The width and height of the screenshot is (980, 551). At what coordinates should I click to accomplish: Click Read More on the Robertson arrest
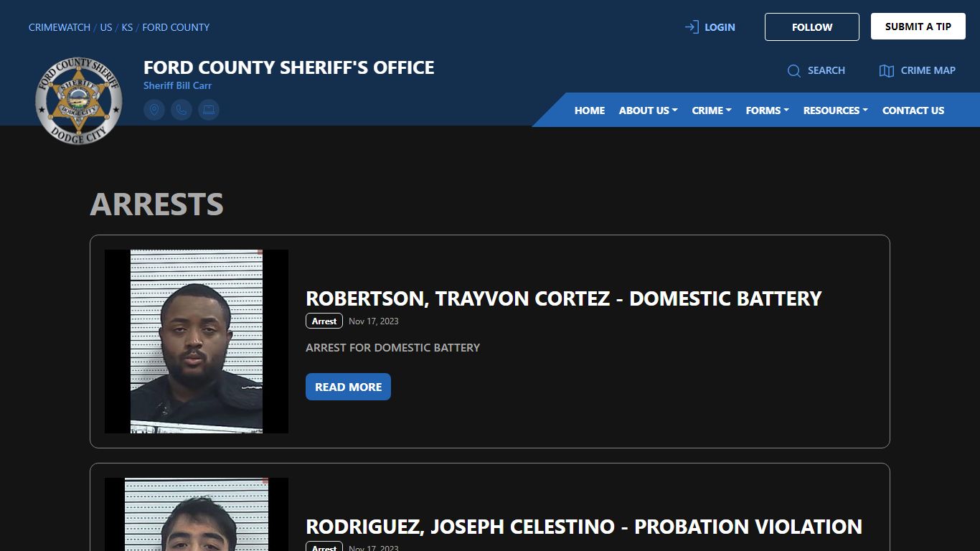tap(348, 387)
